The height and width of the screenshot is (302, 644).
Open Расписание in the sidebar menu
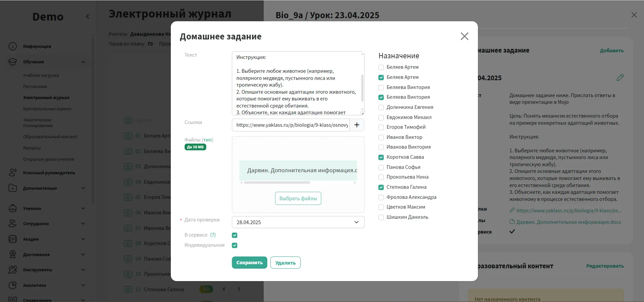pos(35,87)
